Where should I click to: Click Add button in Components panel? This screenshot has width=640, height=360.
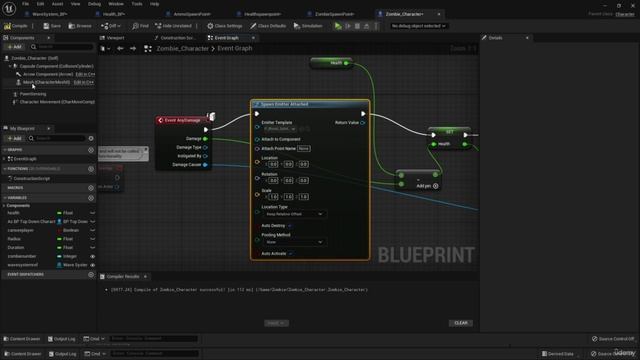(x=15, y=47)
